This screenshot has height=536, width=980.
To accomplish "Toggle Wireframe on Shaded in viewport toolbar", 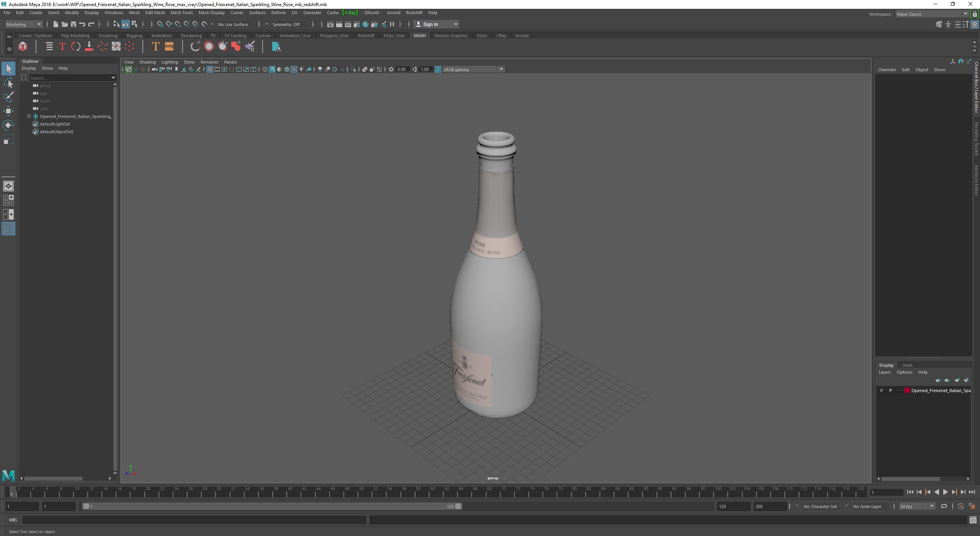I will 287,70.
